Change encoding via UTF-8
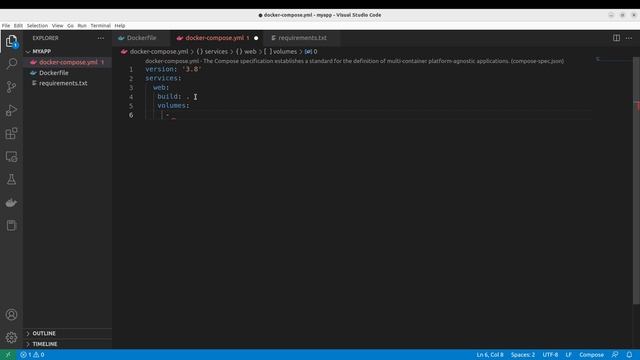The image size is (640, 360). (x=550, y=355)
